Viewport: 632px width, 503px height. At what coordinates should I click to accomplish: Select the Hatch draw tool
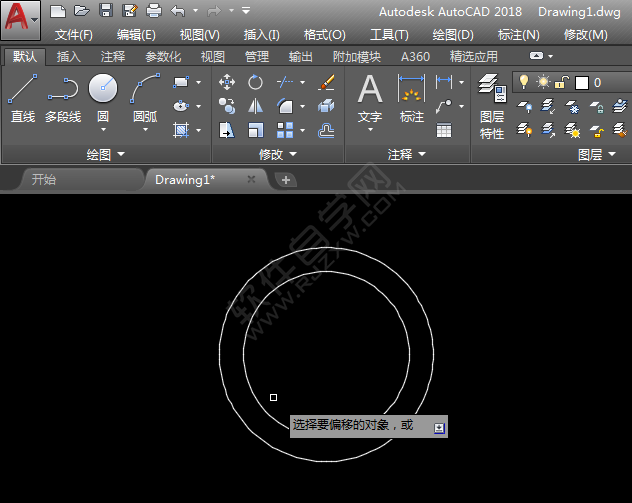click(x=181, y=130)
